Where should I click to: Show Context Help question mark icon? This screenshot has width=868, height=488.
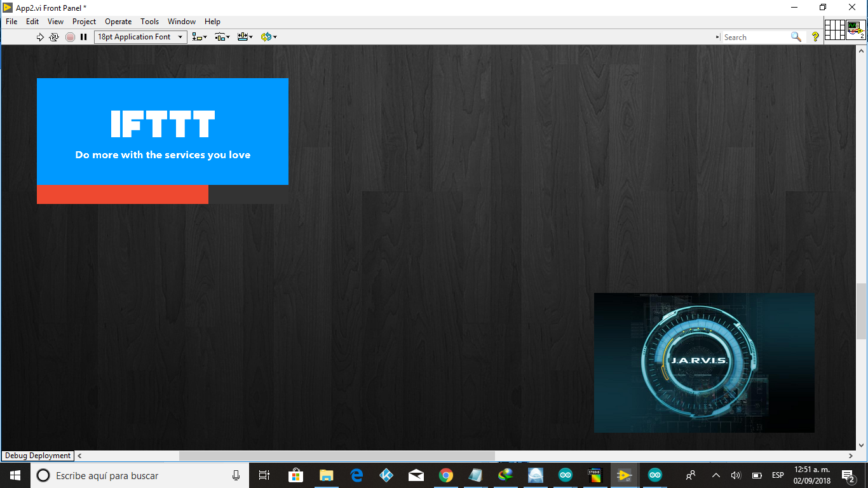[x=815, y=37]
